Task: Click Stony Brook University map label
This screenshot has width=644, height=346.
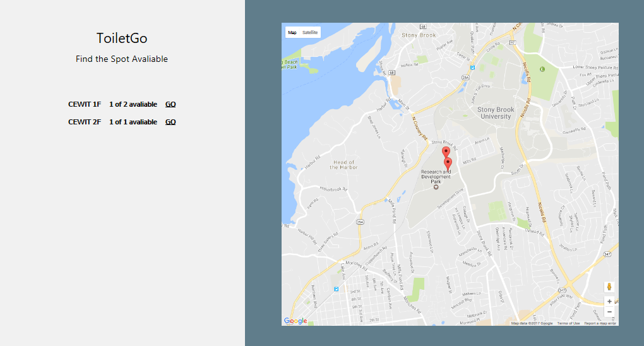Action: tap(496, 113)
